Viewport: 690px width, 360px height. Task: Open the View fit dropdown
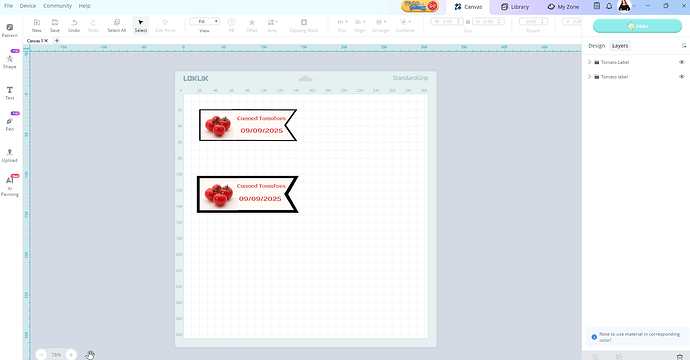point(204,22)
